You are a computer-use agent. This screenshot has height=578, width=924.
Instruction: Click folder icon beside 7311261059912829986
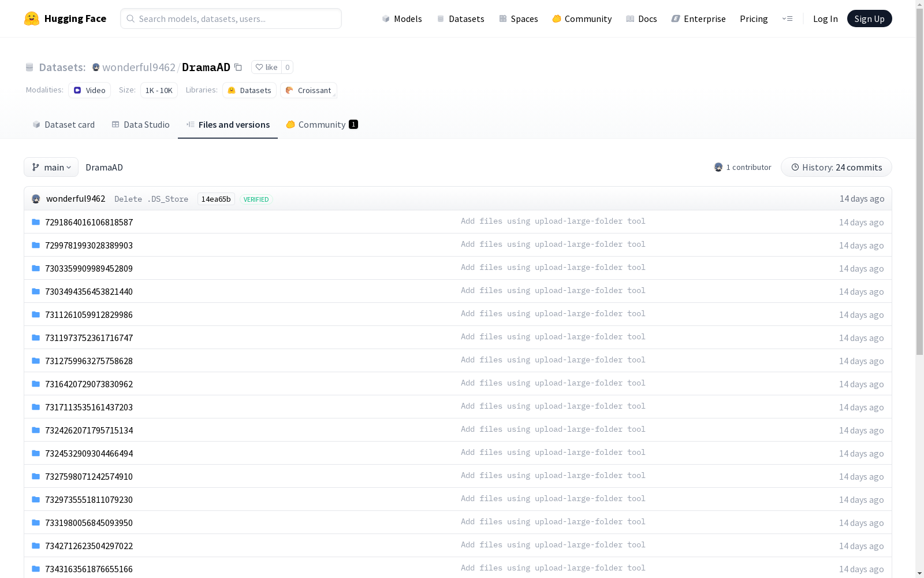tap(36, 314)
